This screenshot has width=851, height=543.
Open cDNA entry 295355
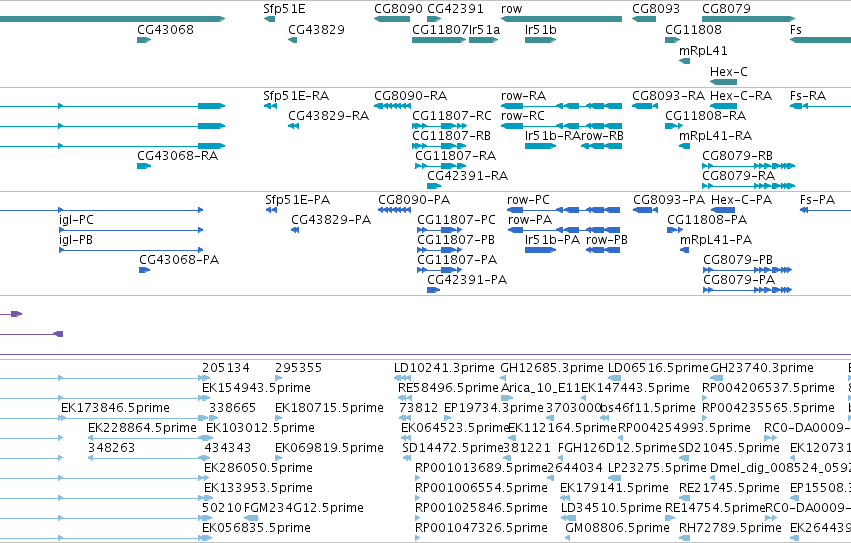point(299,368)
